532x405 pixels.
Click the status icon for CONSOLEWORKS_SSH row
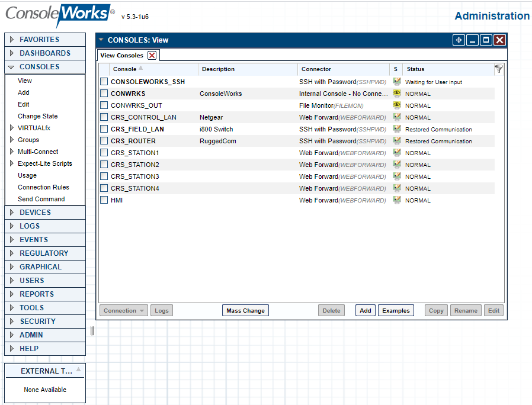point(396,81)
